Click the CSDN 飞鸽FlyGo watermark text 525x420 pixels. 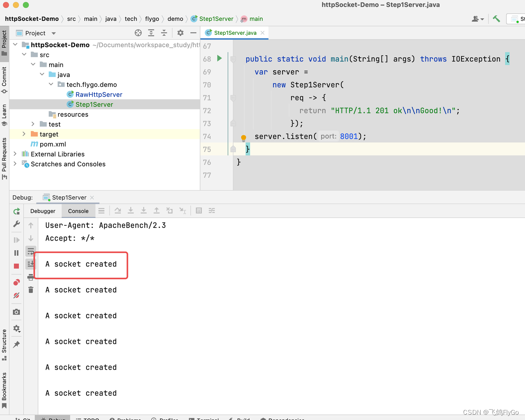point(491,412)
